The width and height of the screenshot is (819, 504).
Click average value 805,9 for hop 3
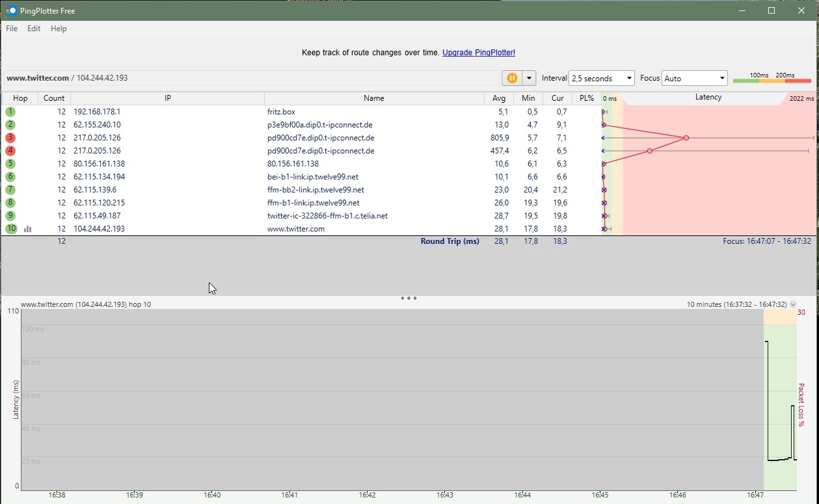point(500,138)
